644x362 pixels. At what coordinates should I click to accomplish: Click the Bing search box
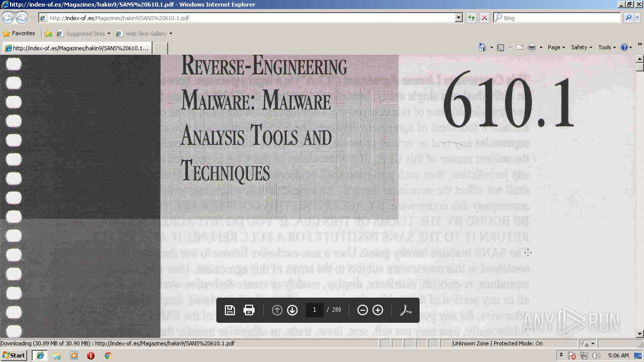[557, 18]
